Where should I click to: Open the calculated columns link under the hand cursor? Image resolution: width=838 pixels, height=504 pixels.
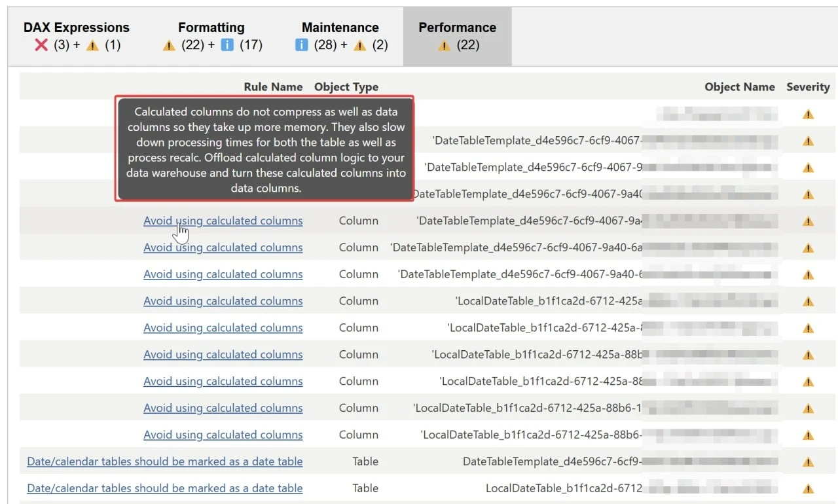(x=223, y=221)
